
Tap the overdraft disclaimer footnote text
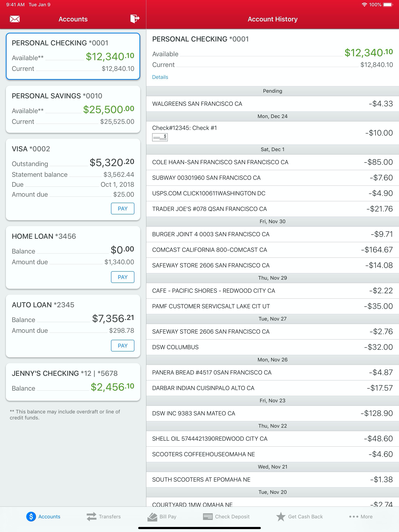tap(65, 415)
